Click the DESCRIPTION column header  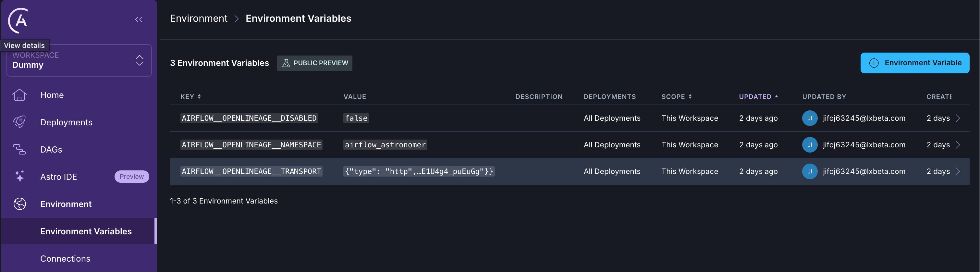(x=539, y=97)
